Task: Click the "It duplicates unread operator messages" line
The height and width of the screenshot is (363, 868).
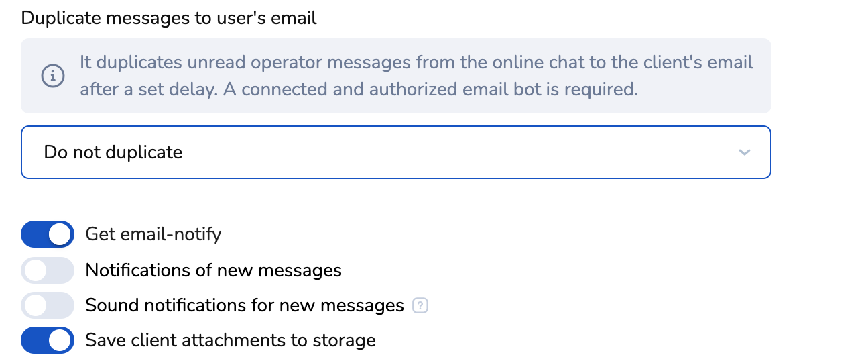Action: pos(416,62)
